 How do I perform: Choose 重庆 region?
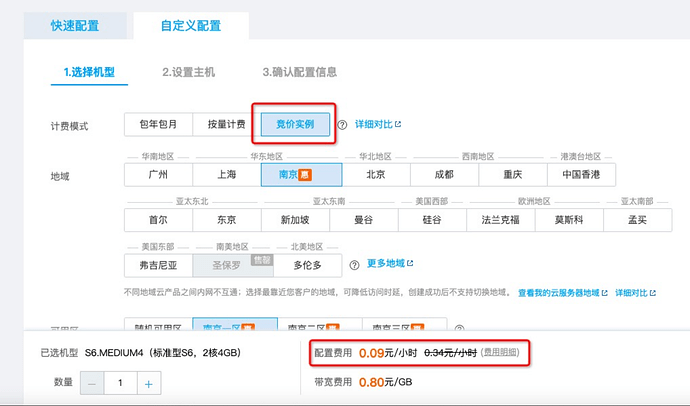coord(513,175)
